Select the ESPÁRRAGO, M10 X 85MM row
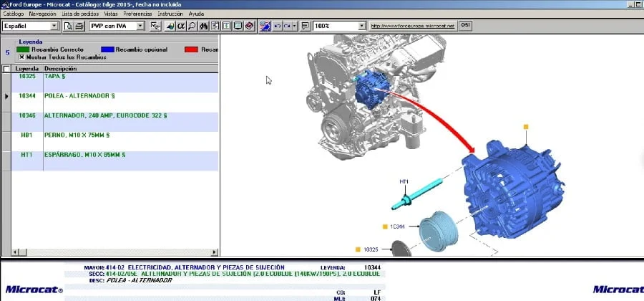The image size is (644, 301). 114,161
